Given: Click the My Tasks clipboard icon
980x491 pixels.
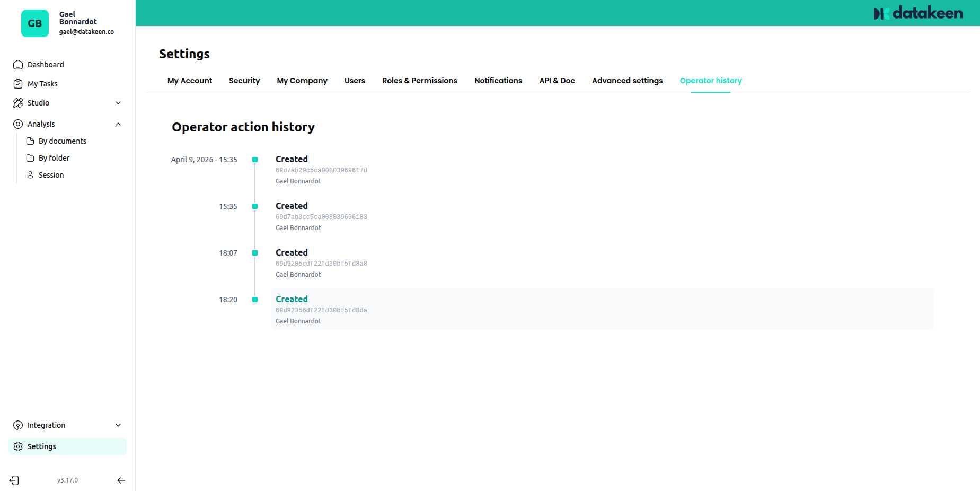Looking at the screenshot, I should (18, 84).
